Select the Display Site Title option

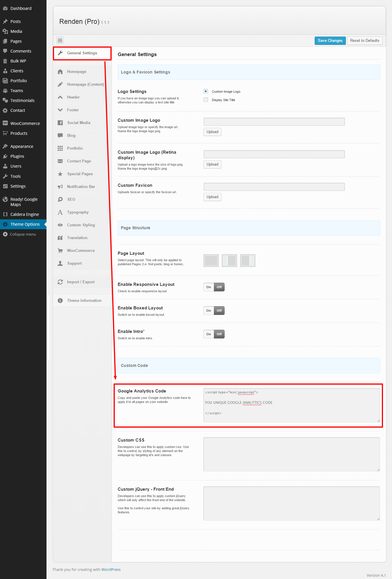(206, 100)
